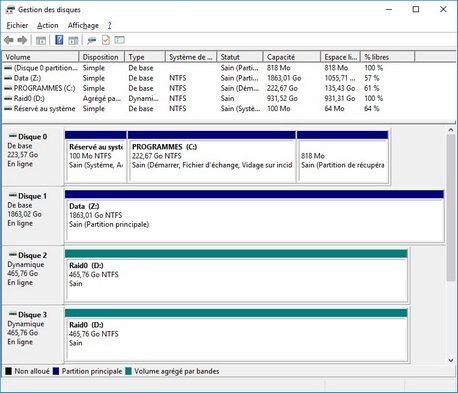Sort by the Capacité column header

(x=292, y=57)
